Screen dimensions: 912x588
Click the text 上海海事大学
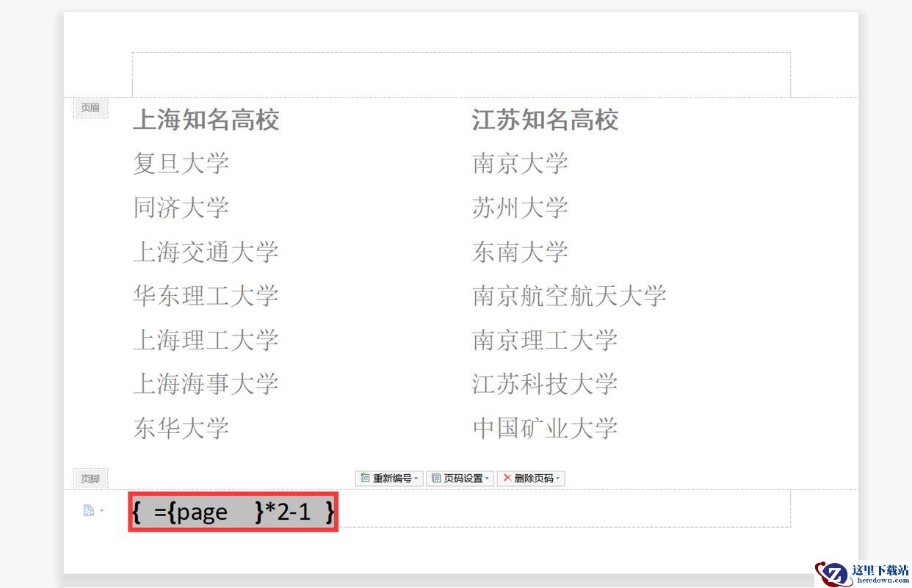[206, 384]
